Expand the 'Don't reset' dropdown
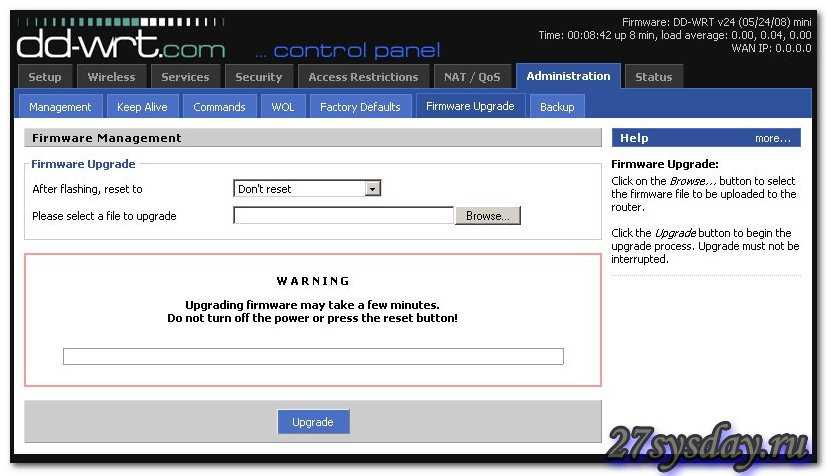The width and height of the screenshot is (828, 476). (307, 188)
